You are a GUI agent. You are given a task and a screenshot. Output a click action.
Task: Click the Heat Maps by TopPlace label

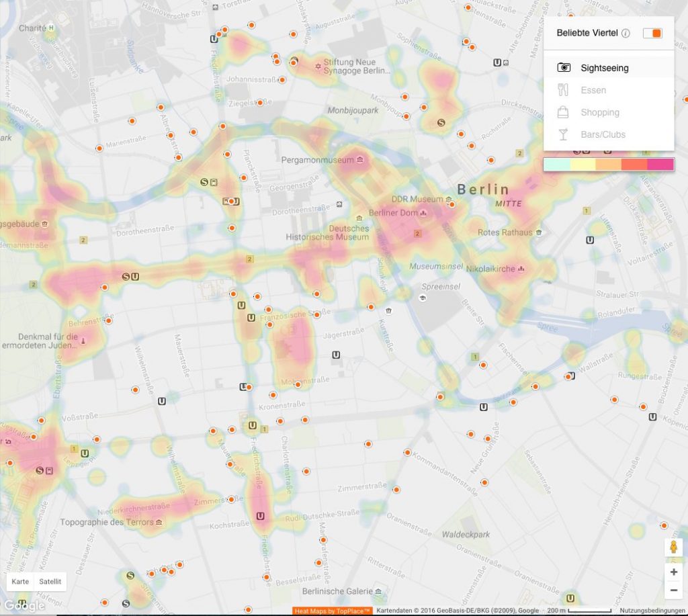pyautogui.click(x=332, y=611)
